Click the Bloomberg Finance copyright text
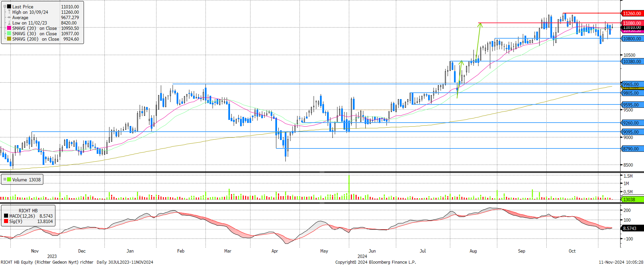This screenshot has height=265, width=644. point(375,262)
